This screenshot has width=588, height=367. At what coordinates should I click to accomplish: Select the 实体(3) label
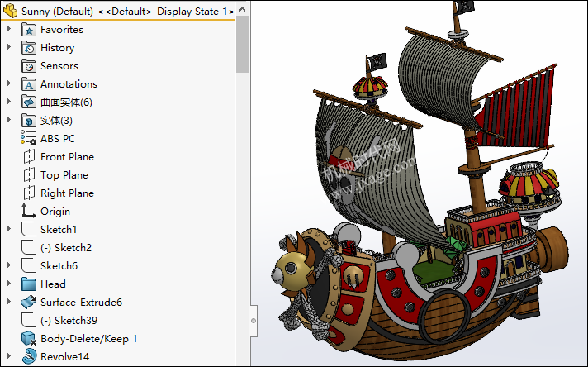[x=56, y=121]
